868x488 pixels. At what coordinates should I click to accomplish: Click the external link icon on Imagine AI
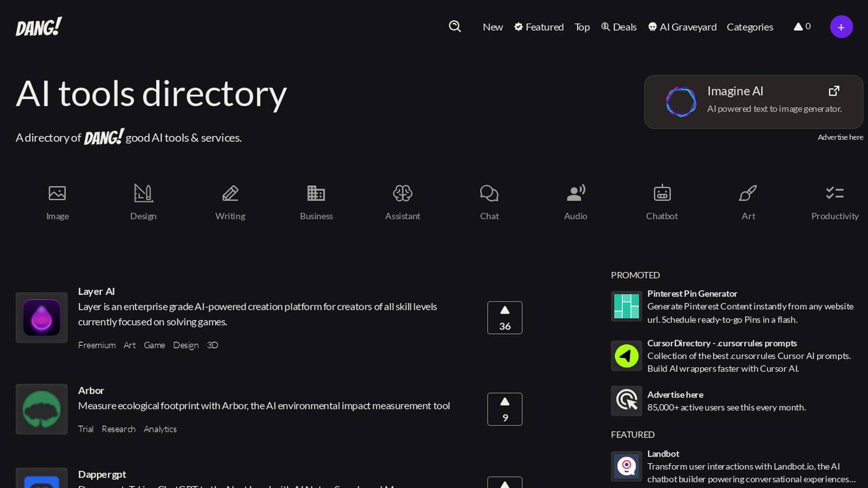tap(834, 91)
